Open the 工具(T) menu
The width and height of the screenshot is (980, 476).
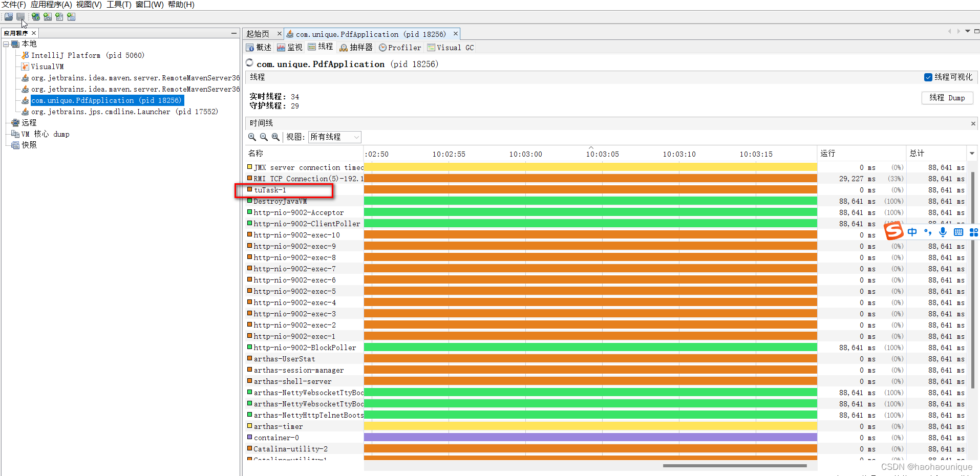click(119, 5)
